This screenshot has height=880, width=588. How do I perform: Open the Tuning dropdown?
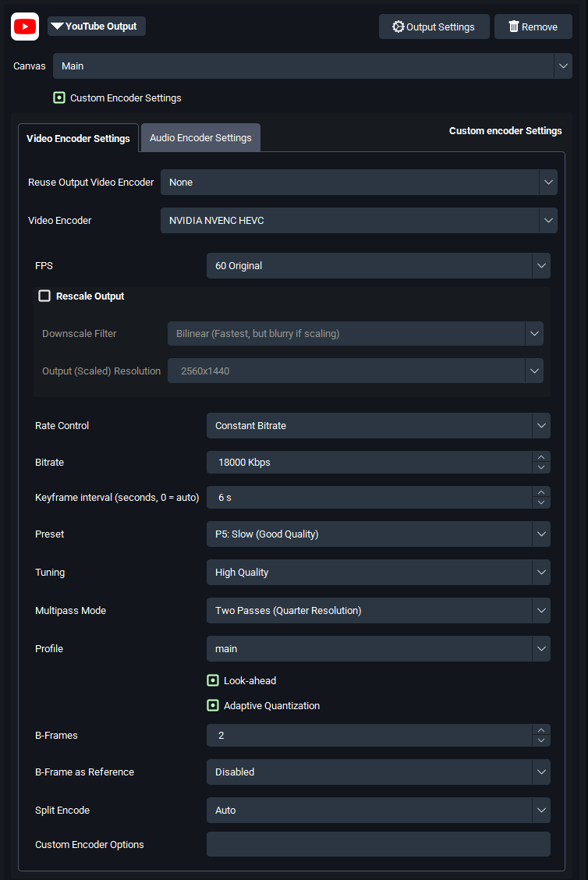378,573
